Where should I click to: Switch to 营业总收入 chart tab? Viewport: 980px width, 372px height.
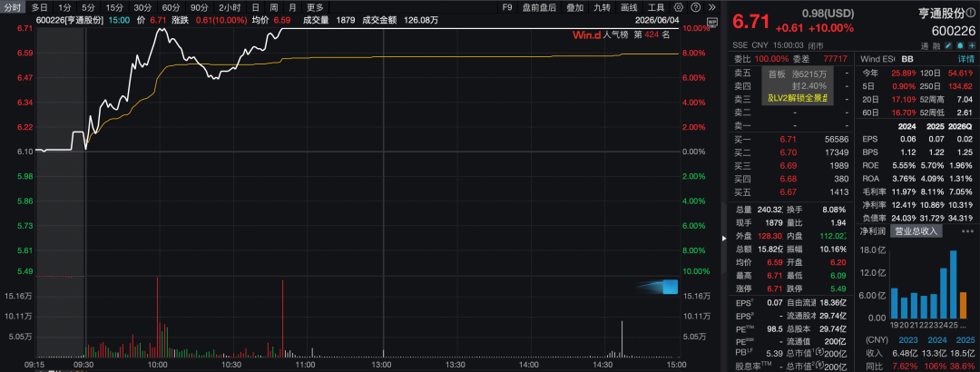point(916,230)
